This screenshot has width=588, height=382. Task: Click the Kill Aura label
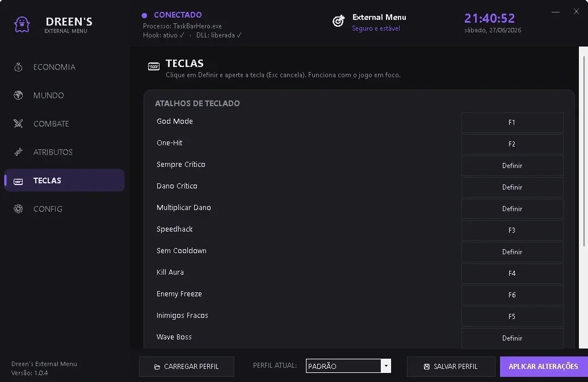pos(170,272)
